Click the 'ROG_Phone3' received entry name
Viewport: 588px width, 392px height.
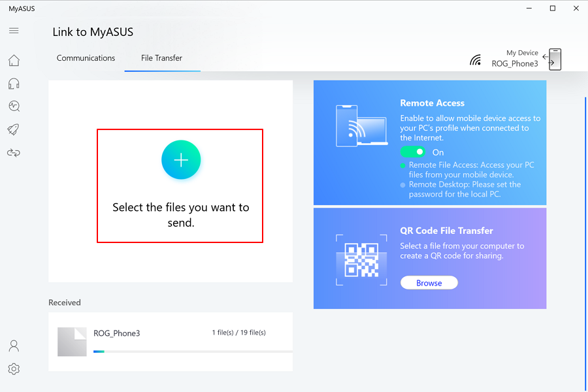click(117, 333)
